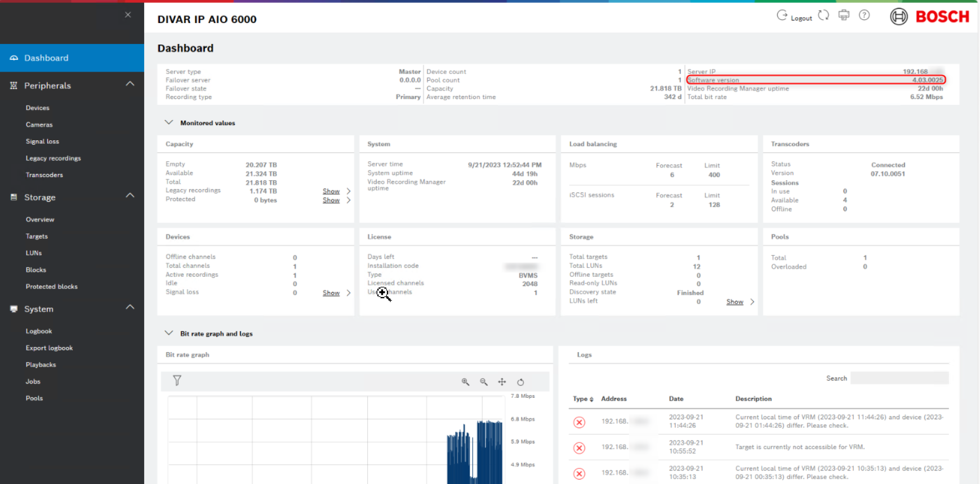The image size is (980, 484).
Task: Collapse the Storage menu section
Action: tap(130, 196)
